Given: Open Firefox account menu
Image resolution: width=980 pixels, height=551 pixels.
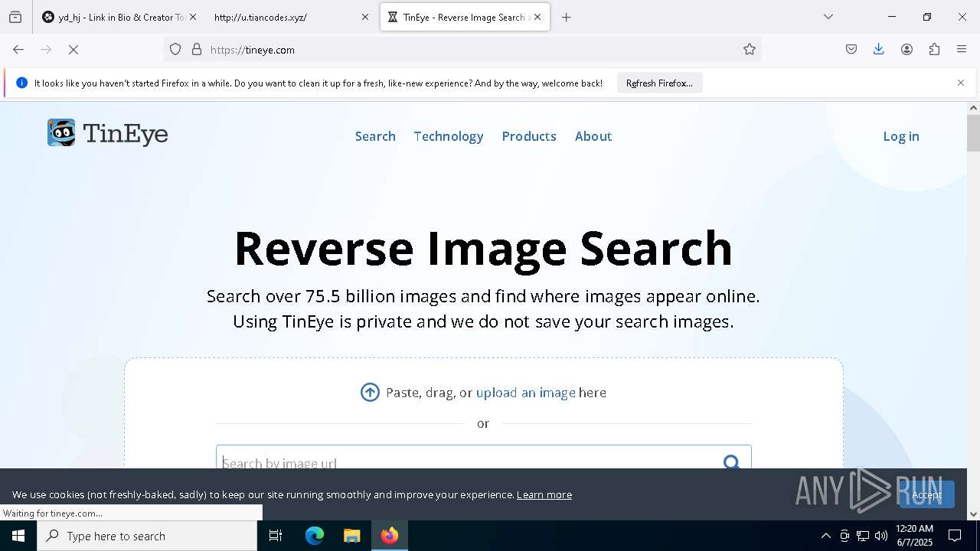Looking at the screenshot, I should point(906,50).
